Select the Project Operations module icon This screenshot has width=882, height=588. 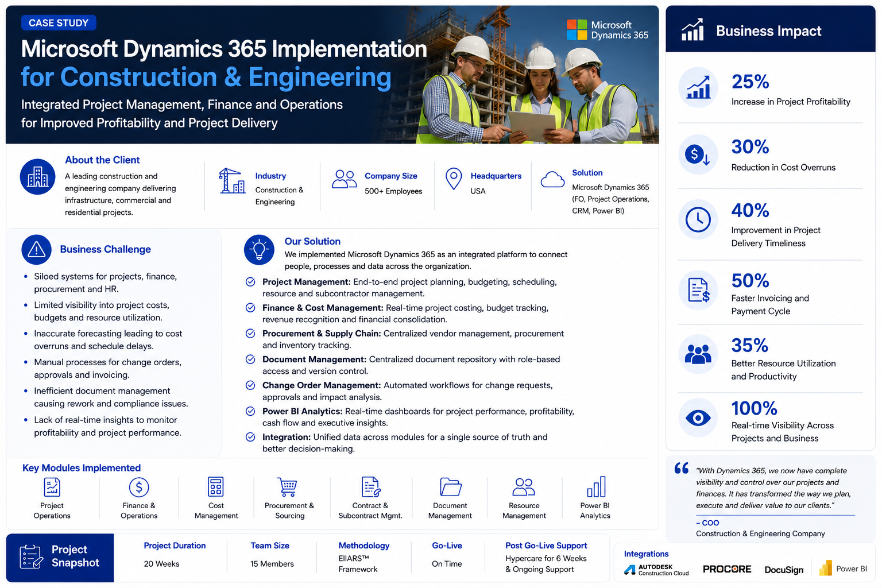coord(52,487)
